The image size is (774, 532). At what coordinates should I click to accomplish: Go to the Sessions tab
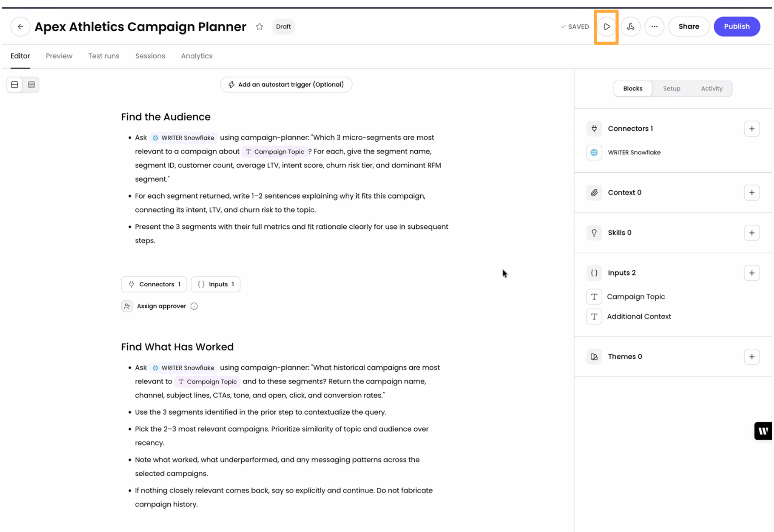click(150, 56)
